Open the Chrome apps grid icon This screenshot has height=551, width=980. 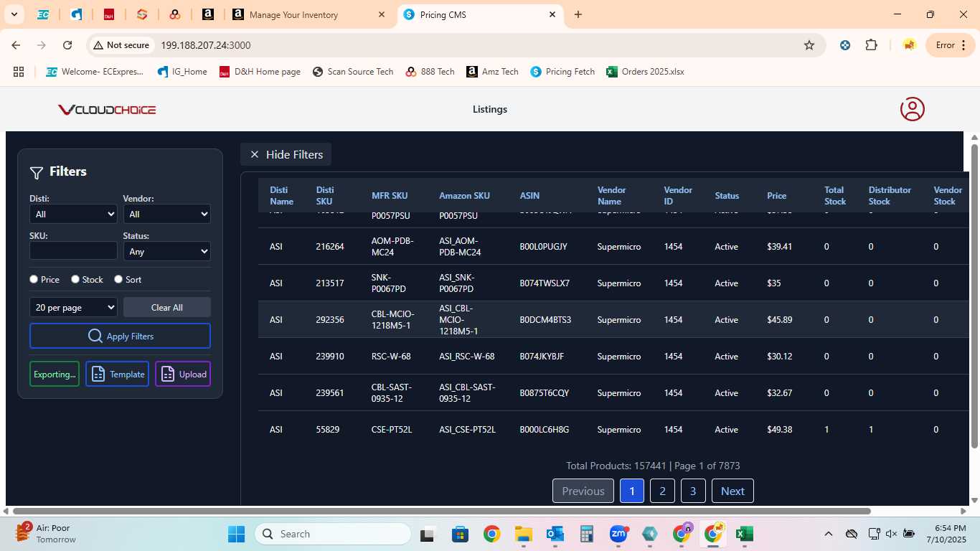click(19, 72)
